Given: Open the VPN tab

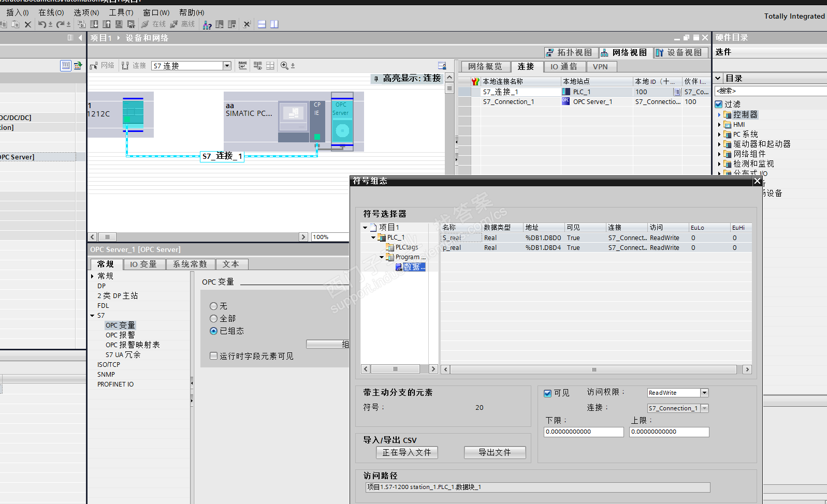Looking at the screenshot, I should tap(600, 66).
